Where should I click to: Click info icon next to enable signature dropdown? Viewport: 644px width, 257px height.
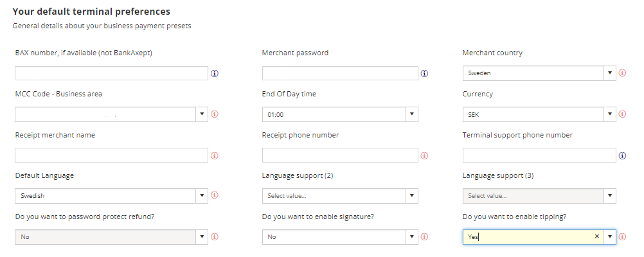425,237
